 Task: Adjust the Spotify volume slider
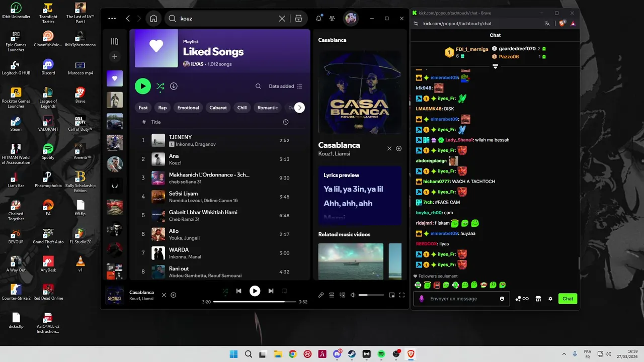coord(371,295)
